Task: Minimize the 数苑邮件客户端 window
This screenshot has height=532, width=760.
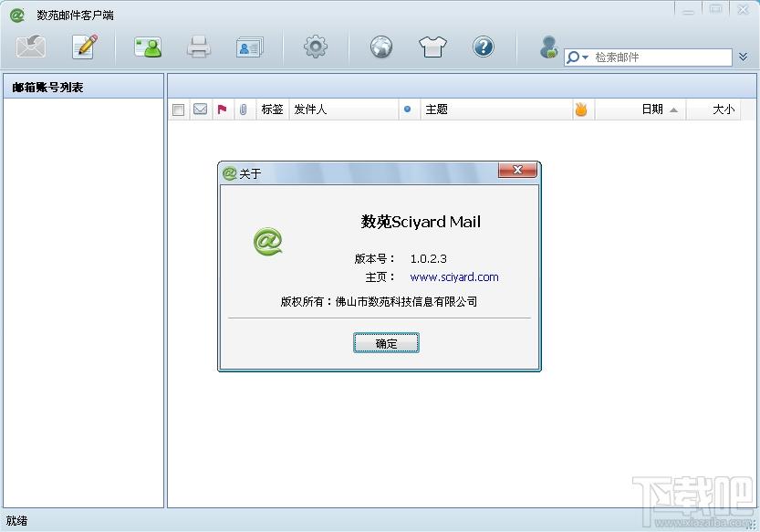Action: (688, 10)
